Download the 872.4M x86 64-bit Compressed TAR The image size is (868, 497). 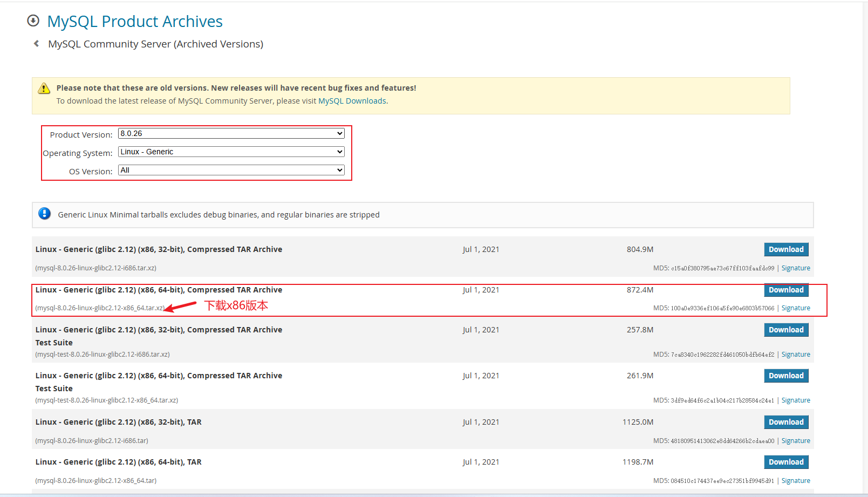coord(785,290)
